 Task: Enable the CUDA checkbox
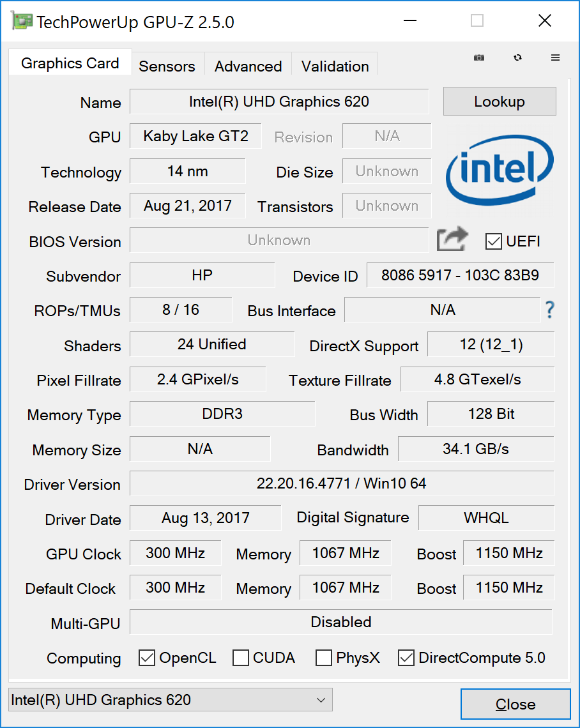click(x=241, y=658)
